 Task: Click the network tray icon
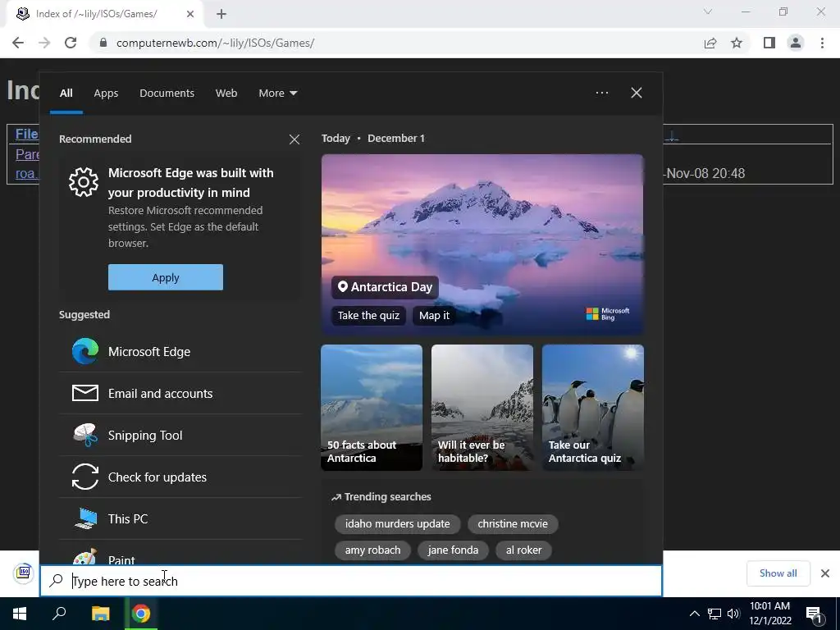[x=714, y=614]
